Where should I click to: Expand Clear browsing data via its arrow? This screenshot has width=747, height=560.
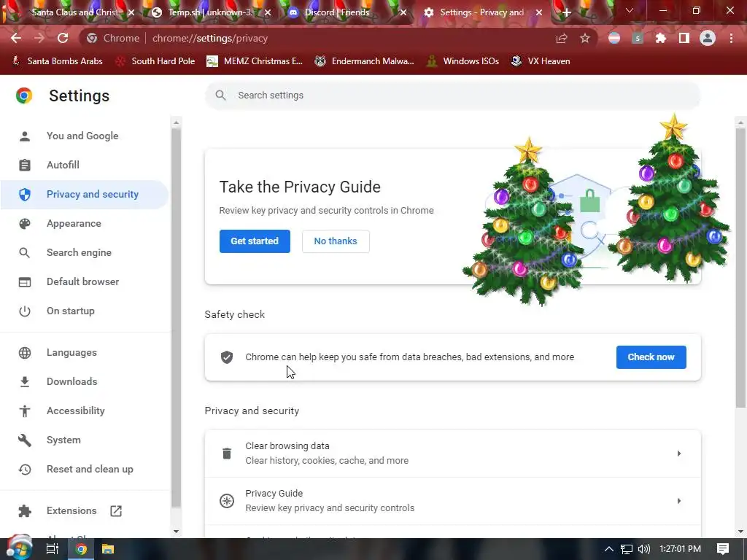coord(679,454)
